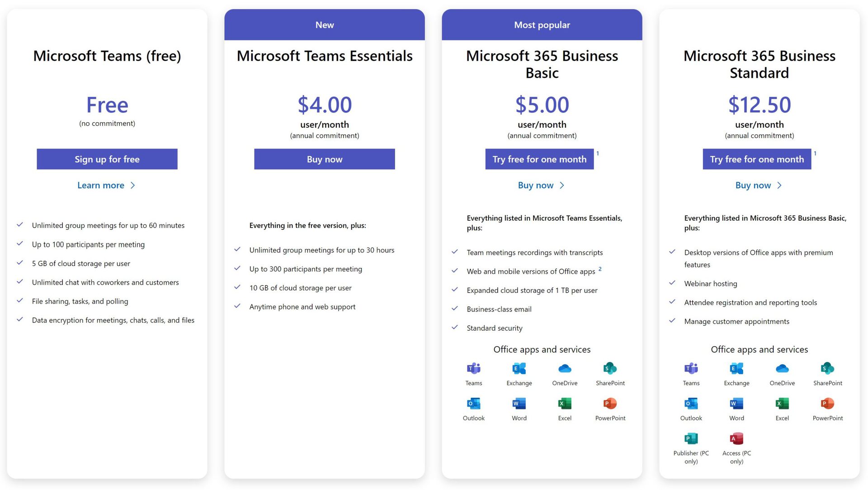
Task: Click the Exchange icon in Business Basic
Action: pos(518,369)
